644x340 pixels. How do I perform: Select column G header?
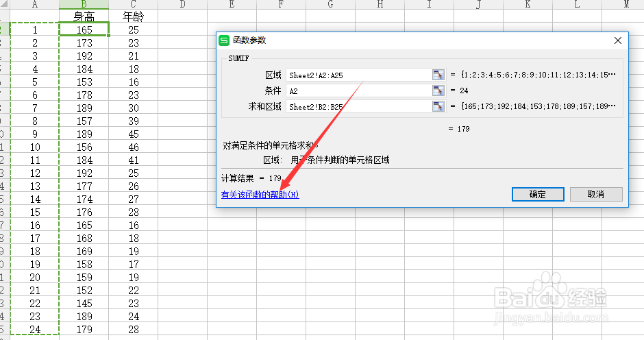tap(330, 4)
